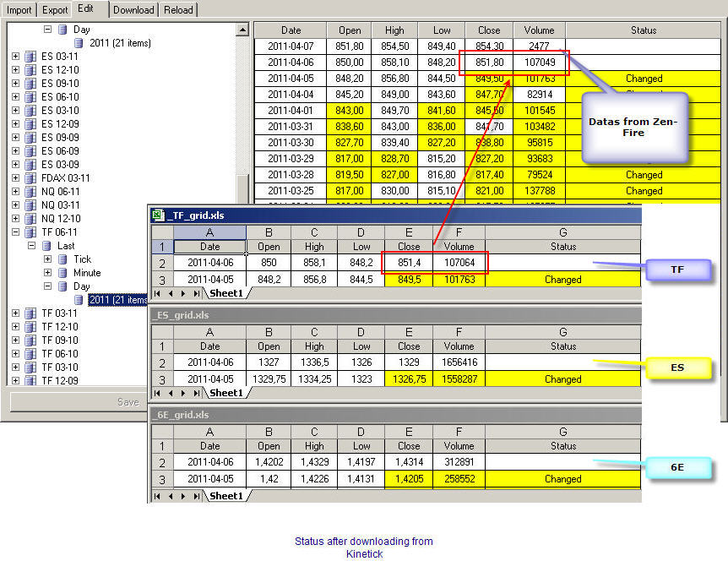The height and width of the screenshot is (561, 728).
Task: Open Sheet1 tab in _6E_grid.xls
Action: coord(226,495)
